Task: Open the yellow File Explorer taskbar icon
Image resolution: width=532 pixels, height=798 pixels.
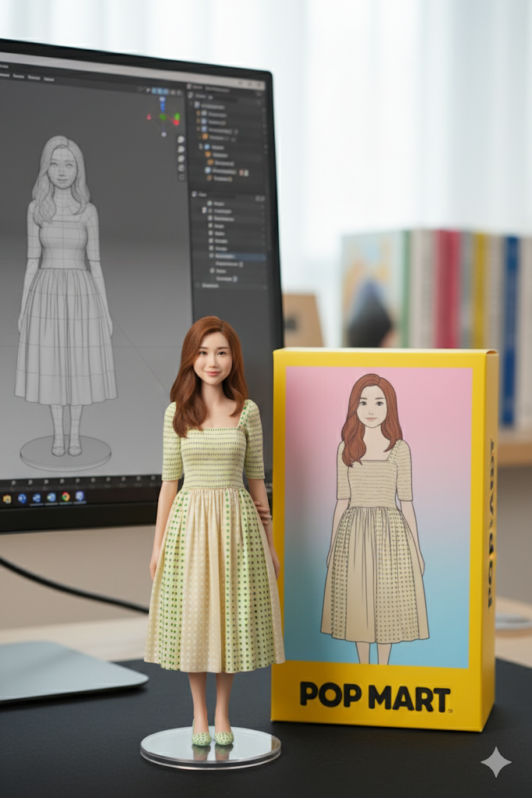Action: 7,498
